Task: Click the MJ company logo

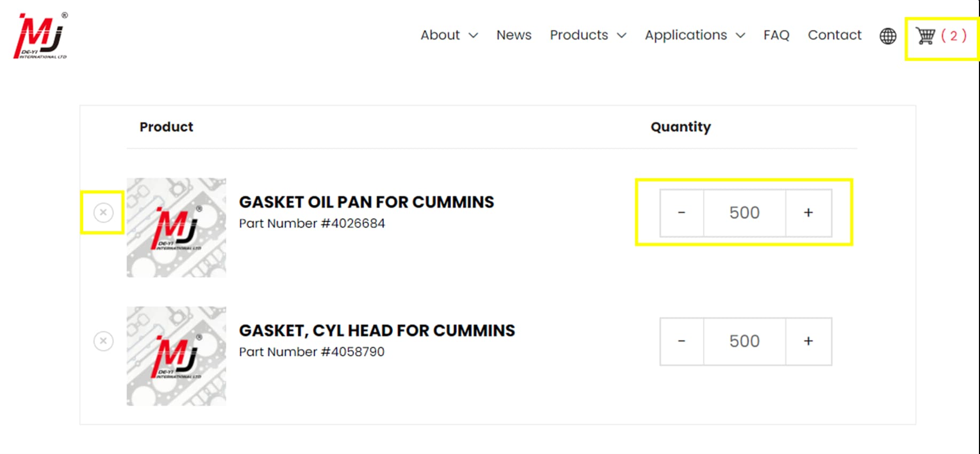Action: click(x=40, y=35)
